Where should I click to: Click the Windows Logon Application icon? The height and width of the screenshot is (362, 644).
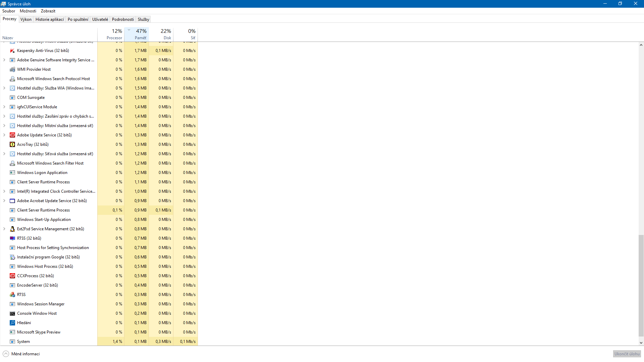click(12, 173)
